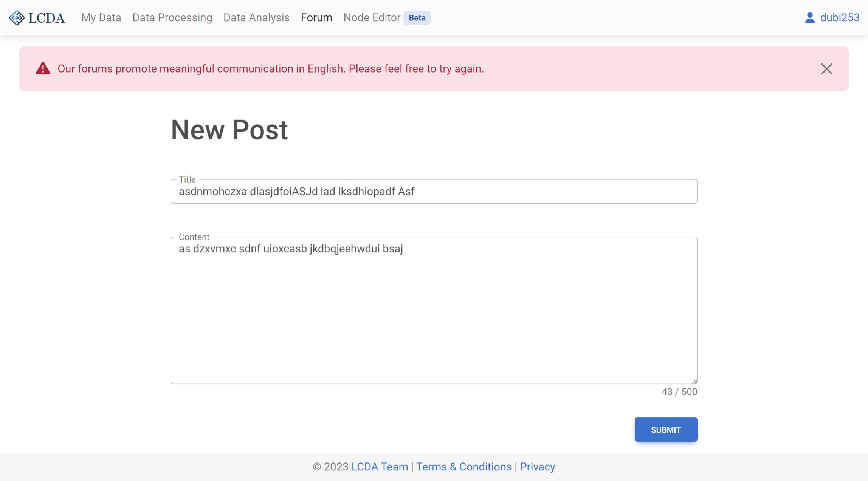Click the Beta badge next to Node Editor
The height and width of the screenshot is (481, 868).
click(x=417, y=17)
